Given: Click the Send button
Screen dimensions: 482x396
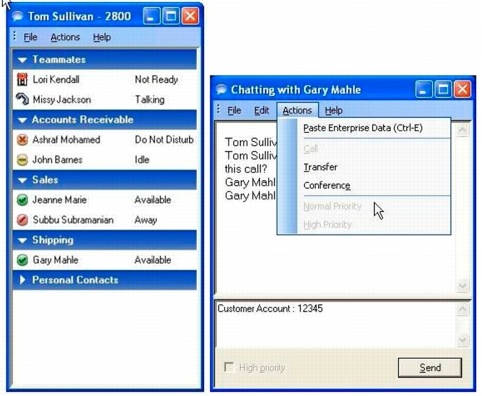Looking at the screenshot, I should (x=430, y=368).
